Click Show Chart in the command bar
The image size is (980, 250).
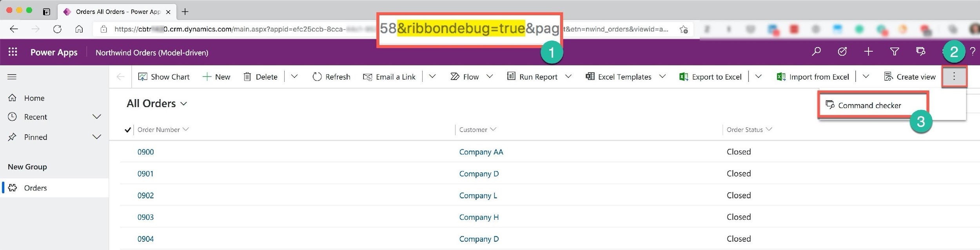coord(163,77)
